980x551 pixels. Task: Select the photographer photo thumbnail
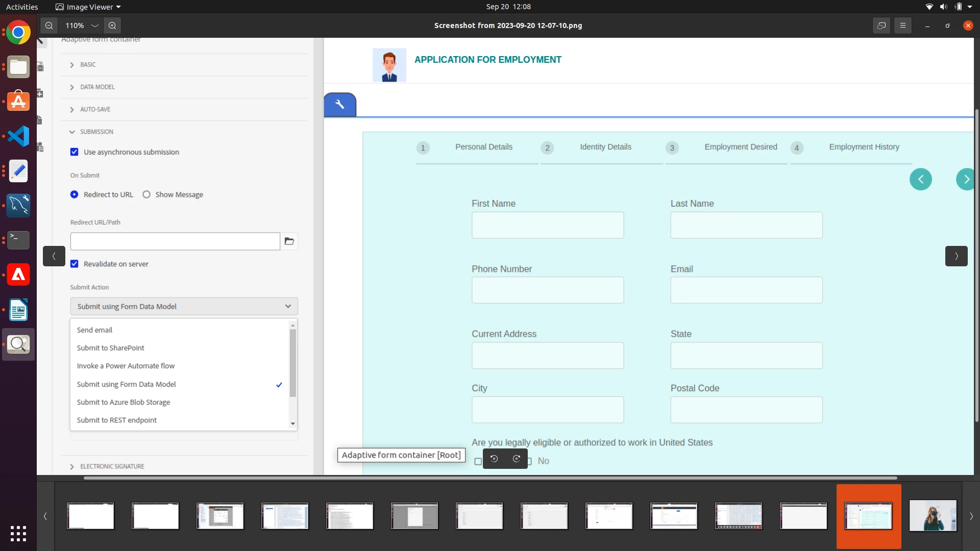click(933, 516)
